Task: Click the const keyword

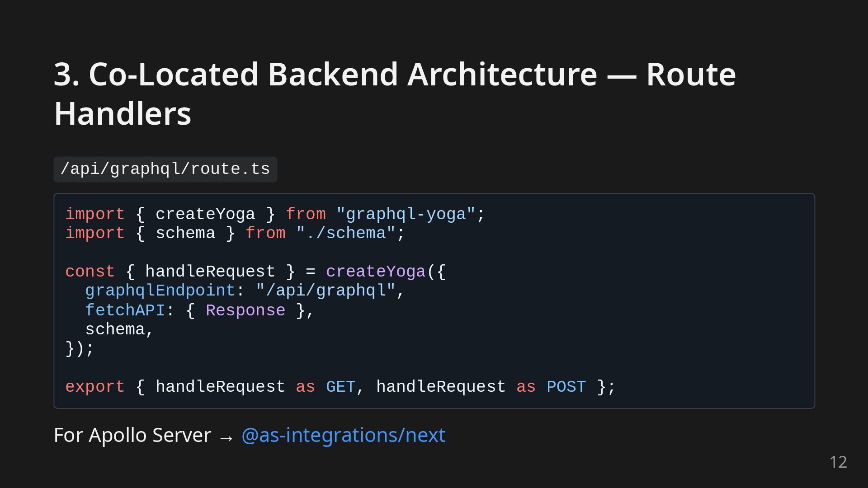Action: (90, 272)
